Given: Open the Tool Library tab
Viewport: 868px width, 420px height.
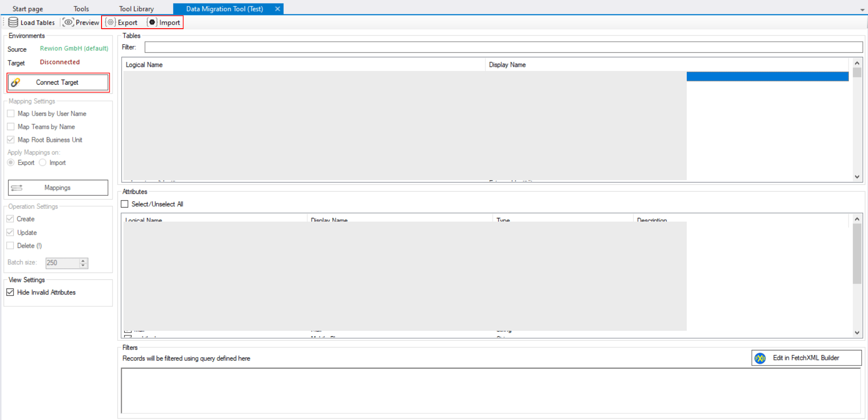Looking at the screenshot, I should tap(136, 9).
